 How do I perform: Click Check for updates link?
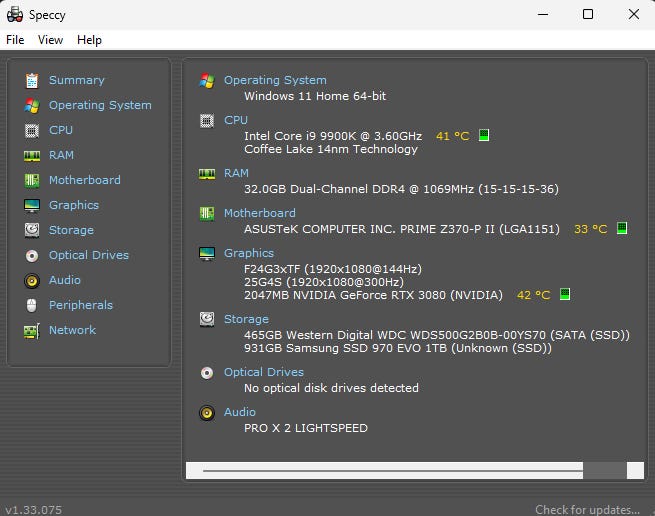tap(587, 510)
